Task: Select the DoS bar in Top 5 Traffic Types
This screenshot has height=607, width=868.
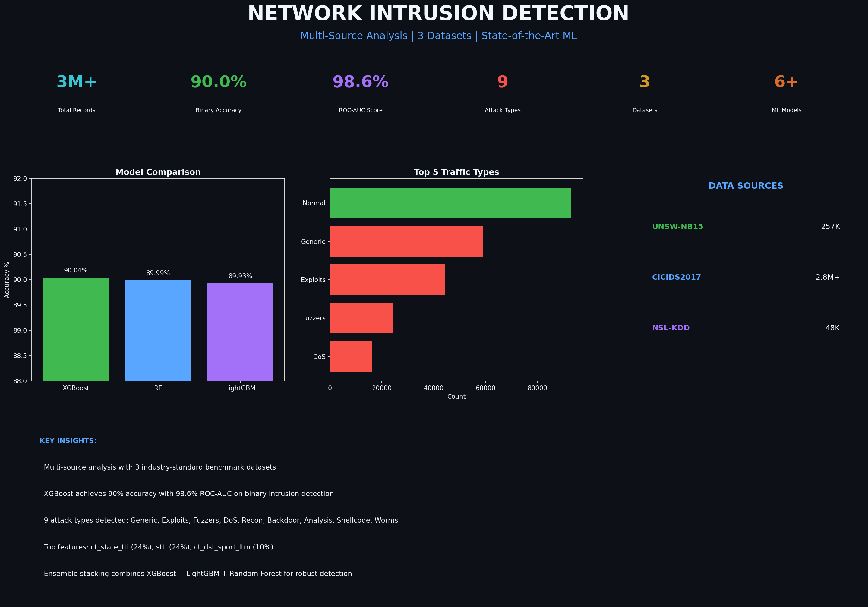Action: tap(351, 356)
